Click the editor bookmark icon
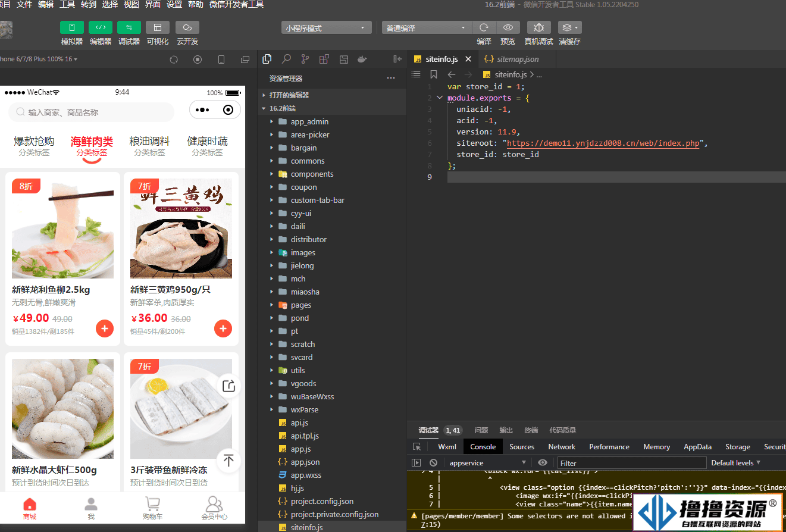The image size is (786, 532). point(434,74)
